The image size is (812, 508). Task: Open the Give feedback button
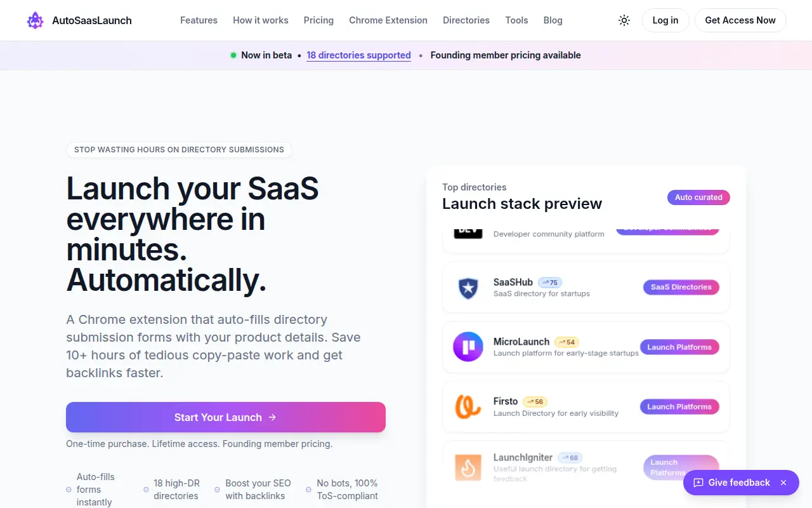tap(741, 483)
